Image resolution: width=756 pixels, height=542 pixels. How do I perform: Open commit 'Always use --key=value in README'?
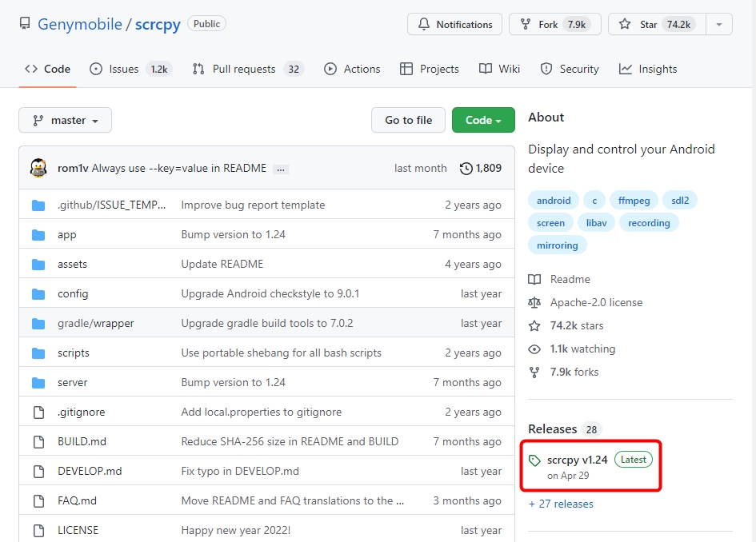point(179,168)
